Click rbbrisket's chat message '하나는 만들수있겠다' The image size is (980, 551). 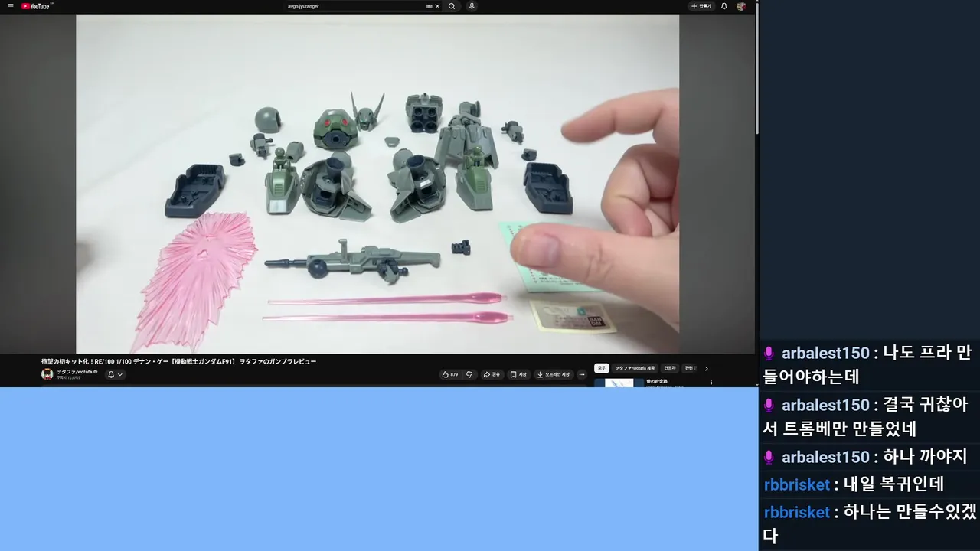pos(868,523)
